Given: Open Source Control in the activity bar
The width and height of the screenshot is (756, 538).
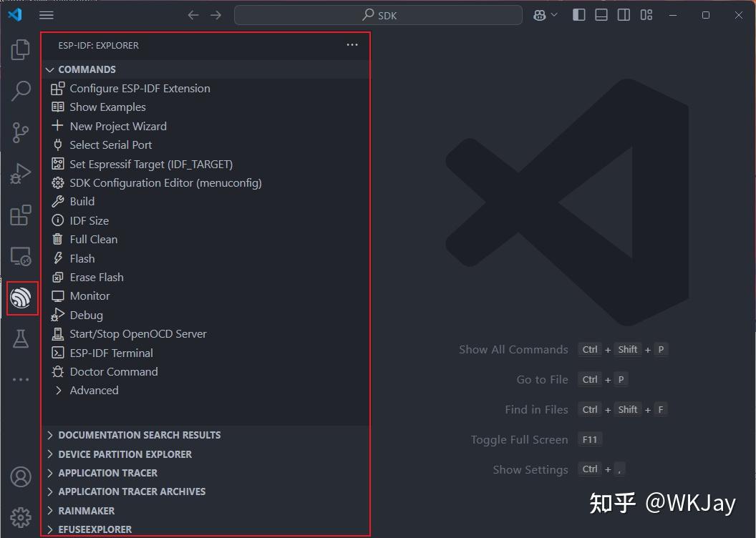Looking at the screenshot, I should click(21, 132).
